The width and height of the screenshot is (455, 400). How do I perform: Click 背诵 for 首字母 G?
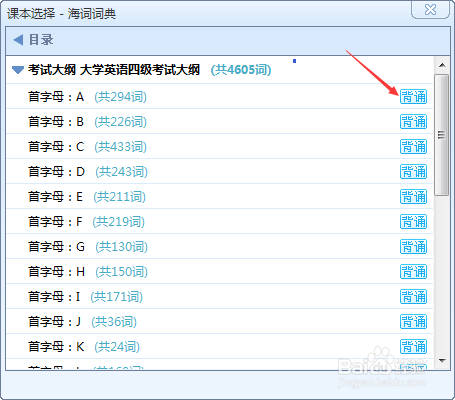(413, 247)
